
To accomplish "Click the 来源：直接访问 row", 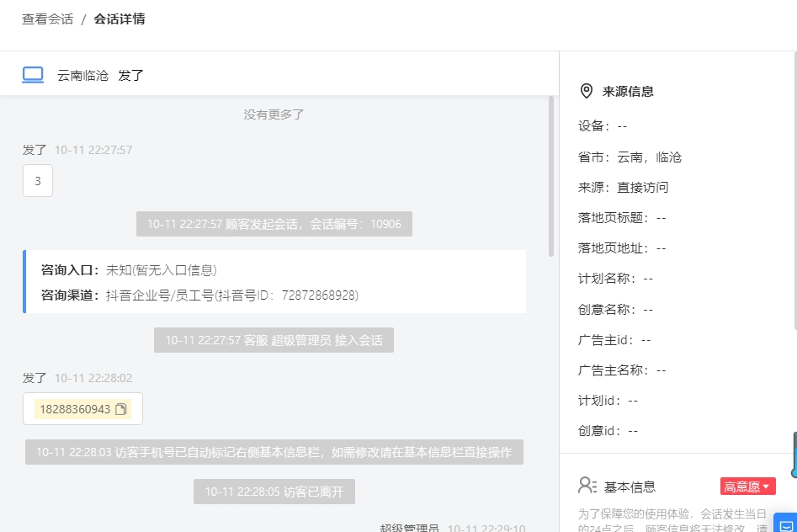I will tap(623, 187).
